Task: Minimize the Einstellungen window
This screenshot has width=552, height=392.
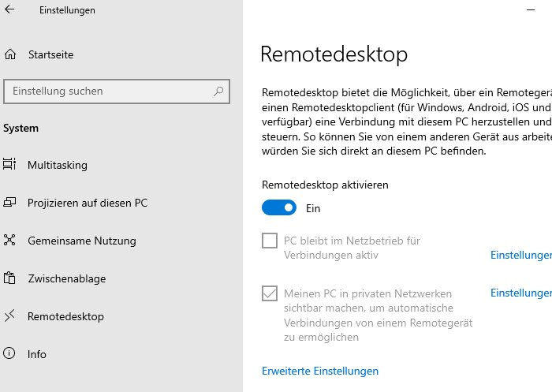Action: coord(531,10)
